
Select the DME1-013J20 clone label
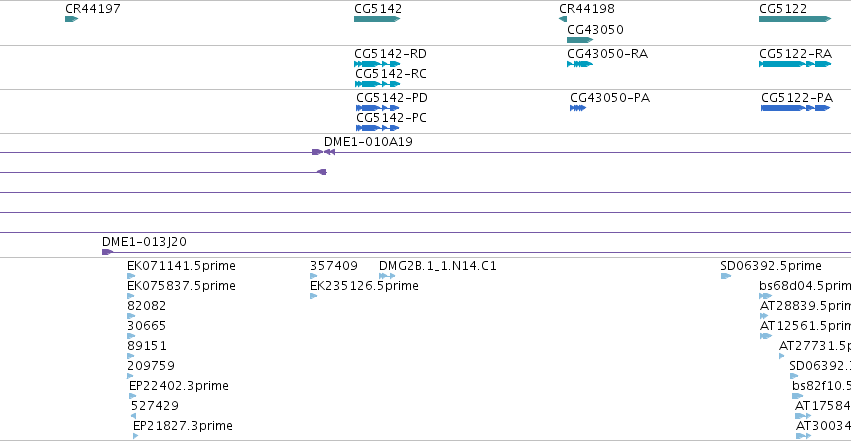(144, 241)
